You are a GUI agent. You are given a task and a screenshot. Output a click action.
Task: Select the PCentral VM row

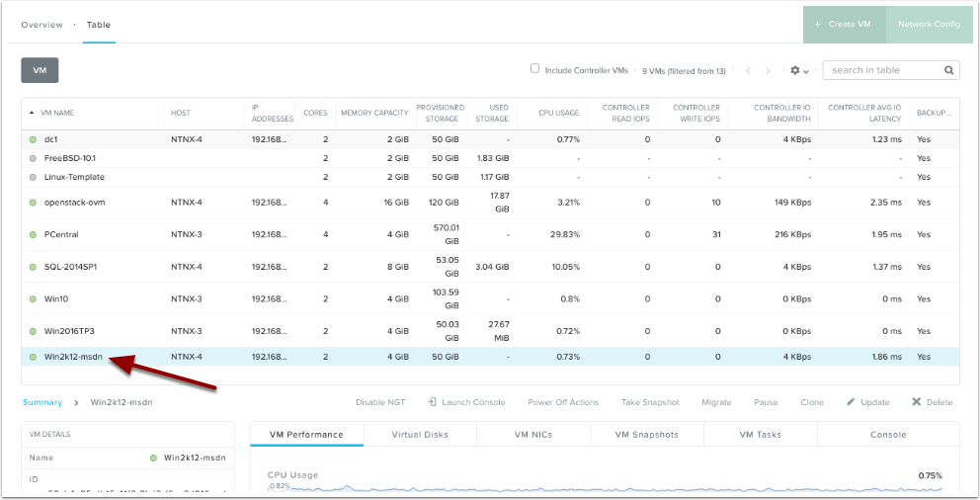coord(61,234)
